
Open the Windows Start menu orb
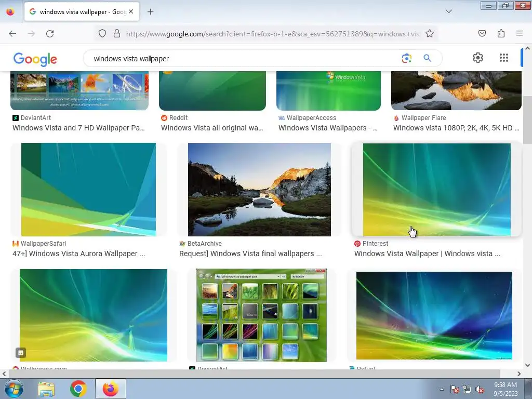click(14, 389)
